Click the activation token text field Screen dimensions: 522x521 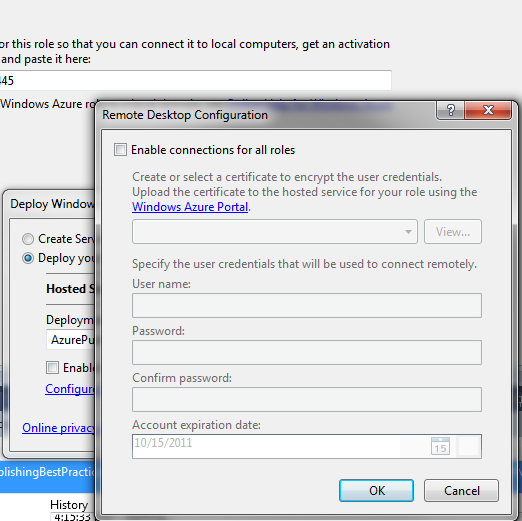(195, 80)
